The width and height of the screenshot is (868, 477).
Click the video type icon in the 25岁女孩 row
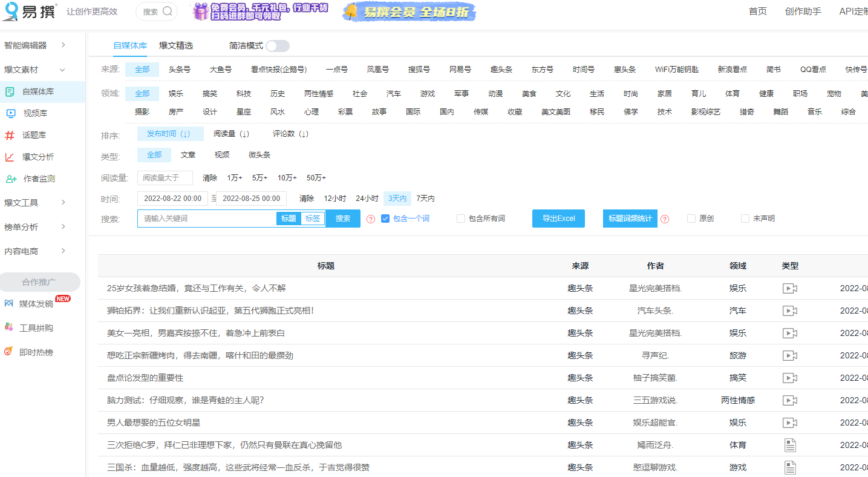click(x=790, y=288)
